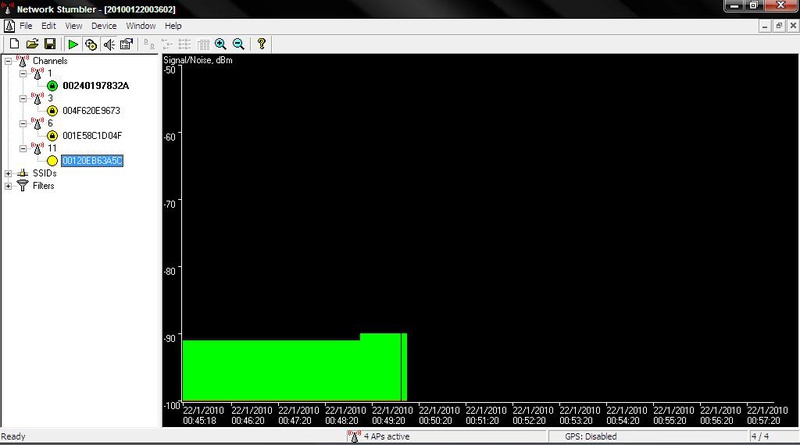Click the 00:45:18 time axis label
The width and height of the screenshot is (800, 445).
point(199,421)
